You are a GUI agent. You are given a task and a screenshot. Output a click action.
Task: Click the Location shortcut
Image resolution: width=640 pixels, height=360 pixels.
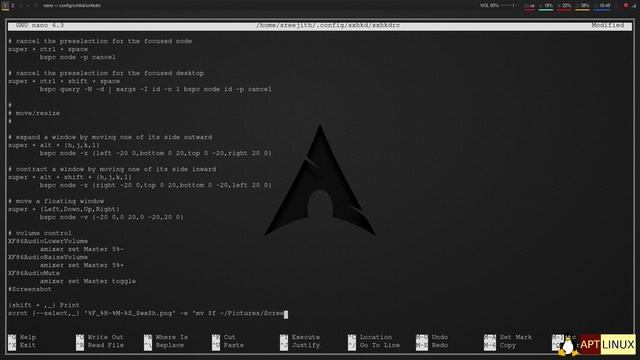tap(370, 337)
